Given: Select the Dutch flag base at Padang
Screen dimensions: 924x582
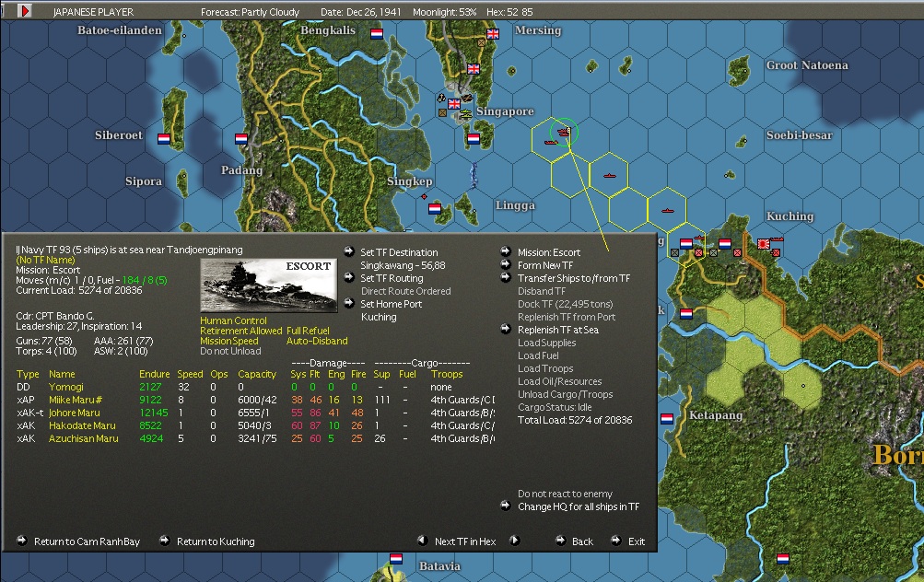Looking at the screenshot, I should tap(241, 139).
